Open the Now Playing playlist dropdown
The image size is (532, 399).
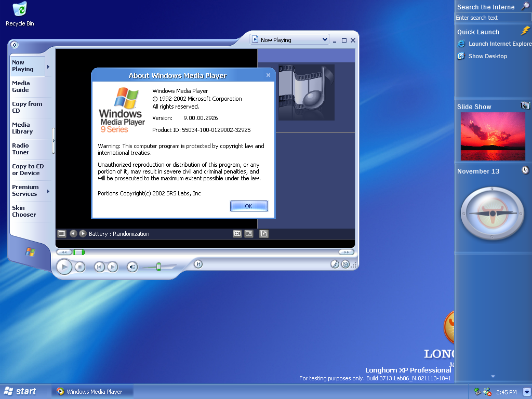tap(289, 39)
